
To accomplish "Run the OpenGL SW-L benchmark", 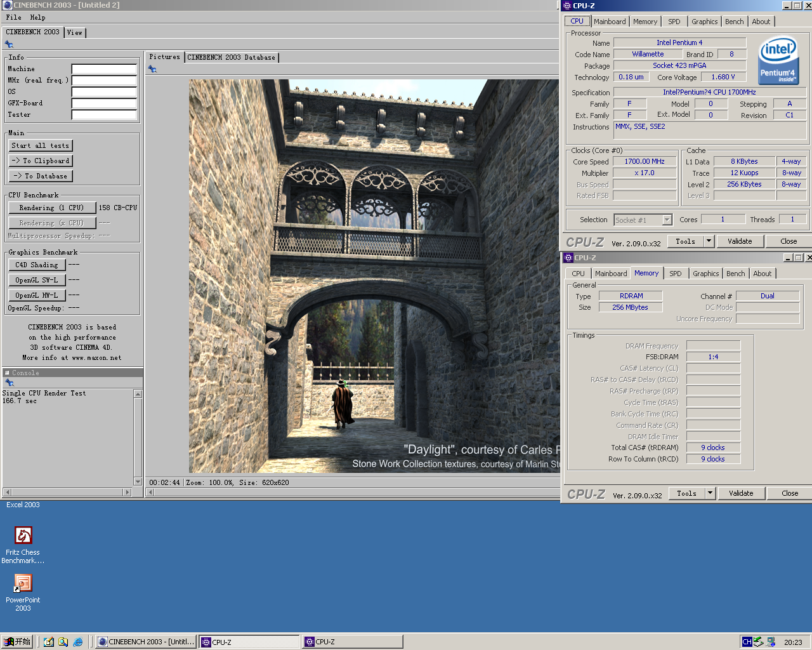I will [x=37, y=280].
